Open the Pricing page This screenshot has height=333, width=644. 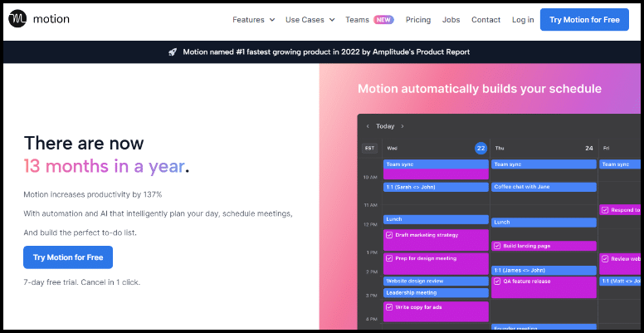418,20
